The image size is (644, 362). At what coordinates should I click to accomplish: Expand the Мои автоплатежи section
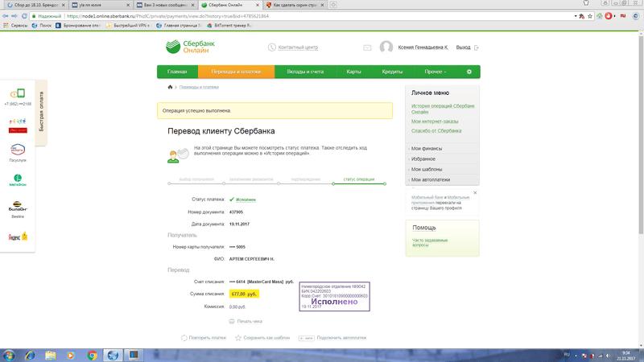[x=442, y=179]
